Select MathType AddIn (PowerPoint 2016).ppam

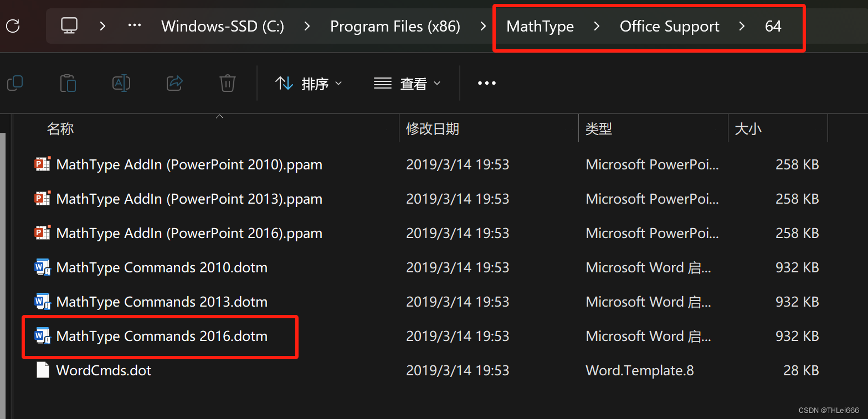coord(189,233)
